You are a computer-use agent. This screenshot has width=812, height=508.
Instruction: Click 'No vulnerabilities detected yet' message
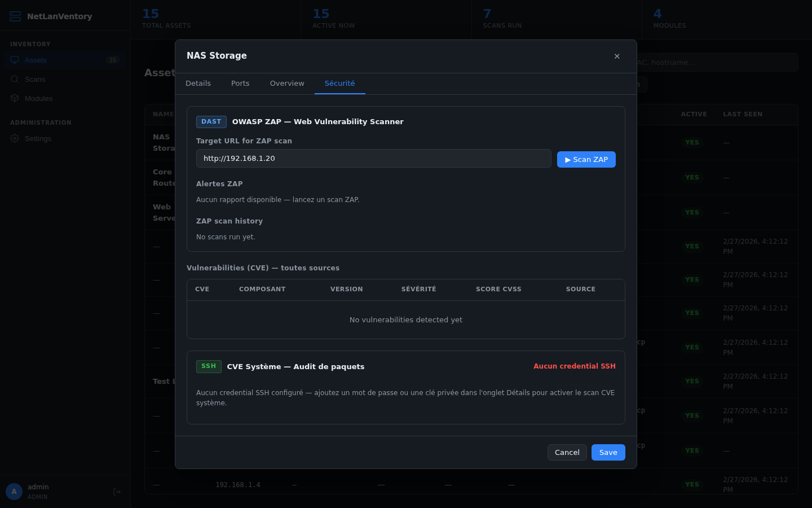pos(406,320)
